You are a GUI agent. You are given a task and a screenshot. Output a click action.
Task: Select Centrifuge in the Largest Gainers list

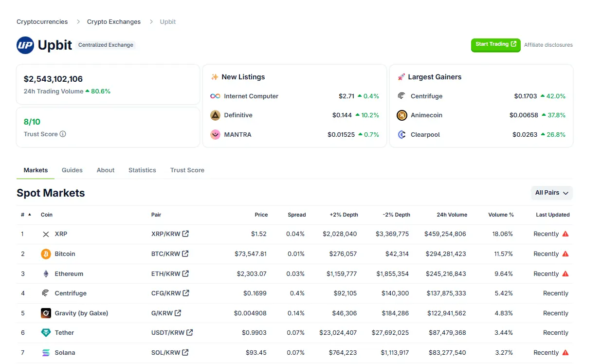426,96
